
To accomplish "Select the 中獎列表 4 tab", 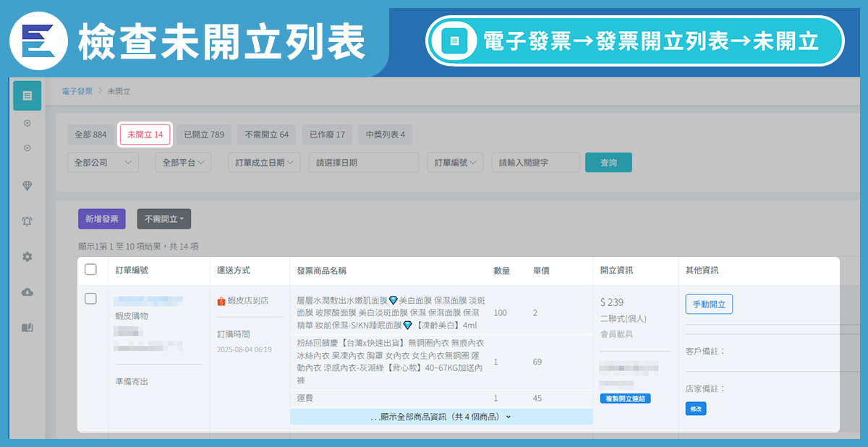I will [385, 135].
